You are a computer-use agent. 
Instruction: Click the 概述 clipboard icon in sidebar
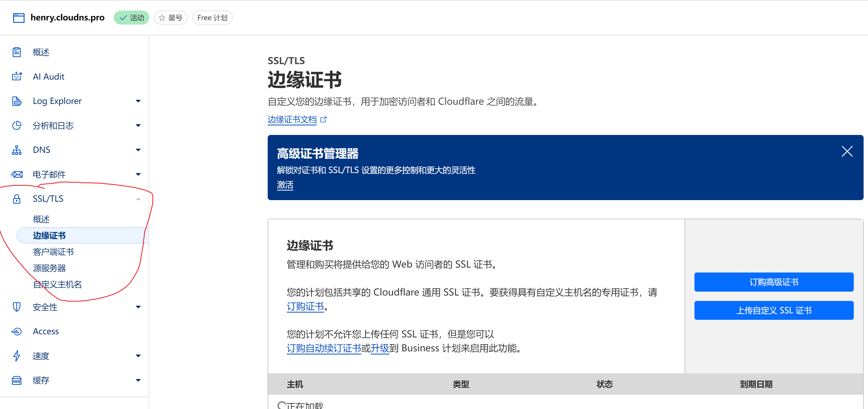click(x=17, y=52)
